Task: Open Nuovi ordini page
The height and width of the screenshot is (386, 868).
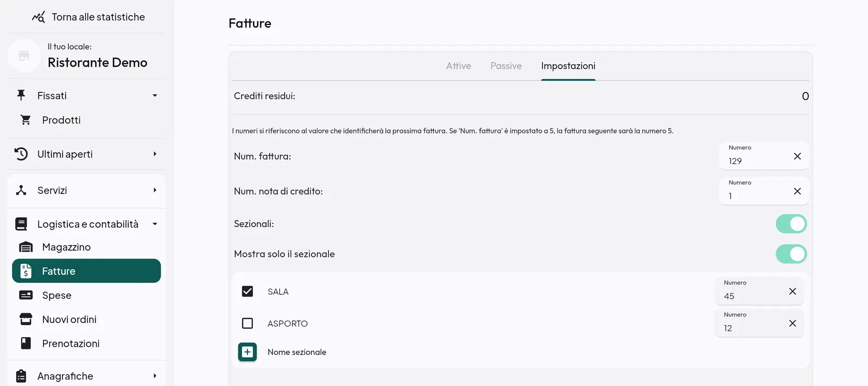Action: [x=86, y=319]
